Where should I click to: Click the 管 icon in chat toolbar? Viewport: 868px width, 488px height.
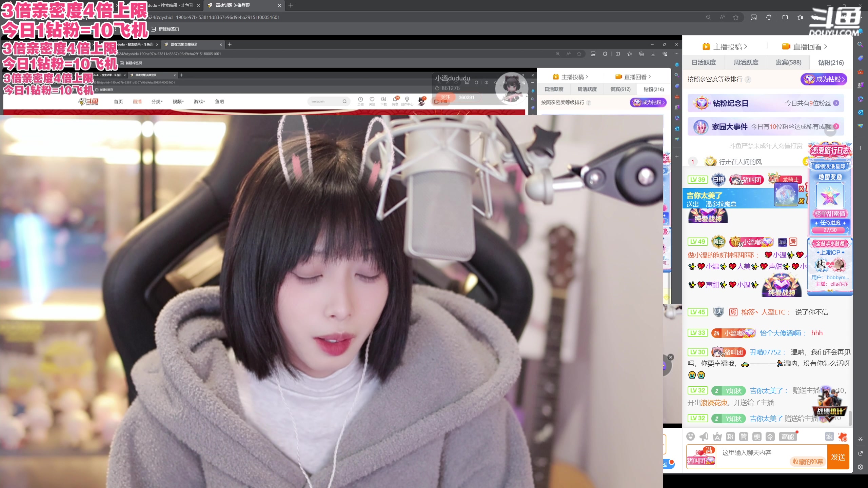744,436
